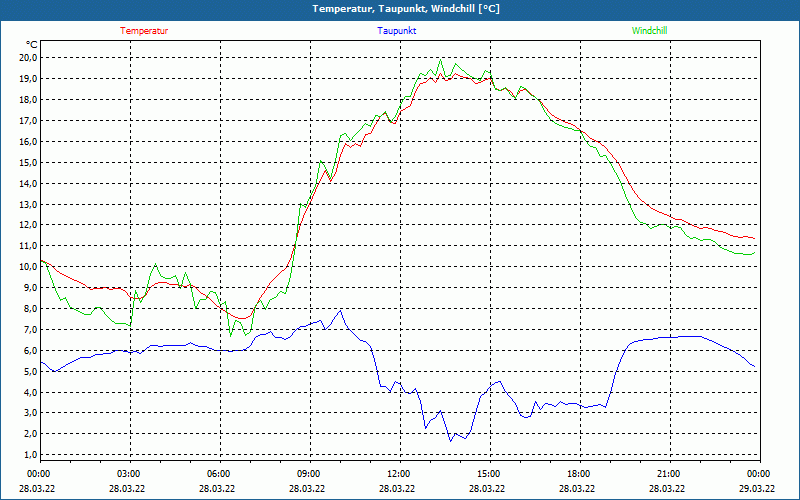
Task: Click the '20,0' y-axis value
Action: (28, 58)
